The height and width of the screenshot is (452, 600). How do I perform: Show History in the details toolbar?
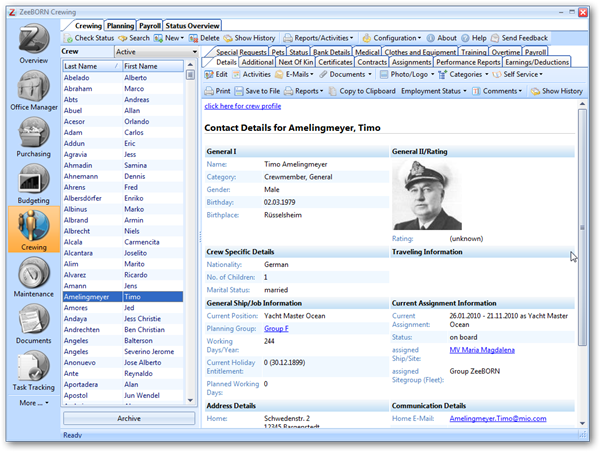(x=557, y=91)
